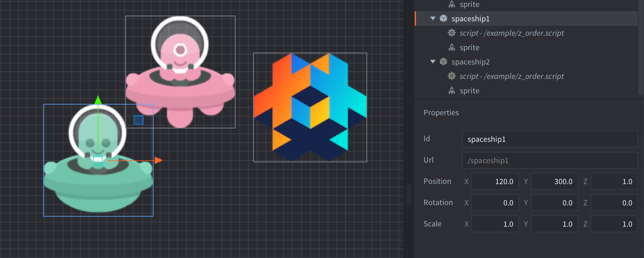The width and height of the screenshot is (644, 258).
Task: Select the spaceship2 outline row
Action: (x=526, y=62)
